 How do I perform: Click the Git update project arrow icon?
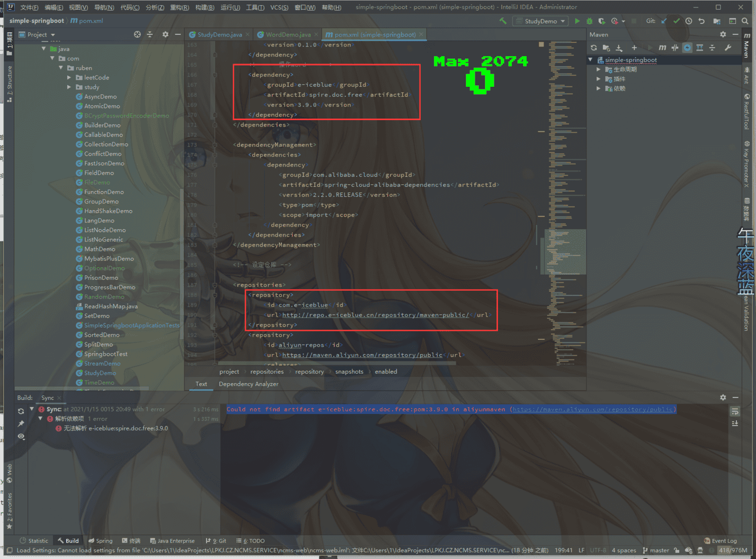(x=664, y=21)
